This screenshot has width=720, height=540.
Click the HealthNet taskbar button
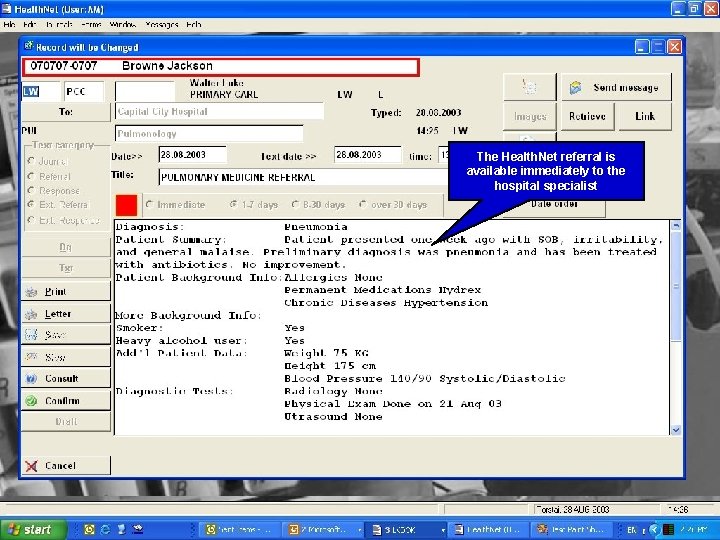tap(487, 529)
